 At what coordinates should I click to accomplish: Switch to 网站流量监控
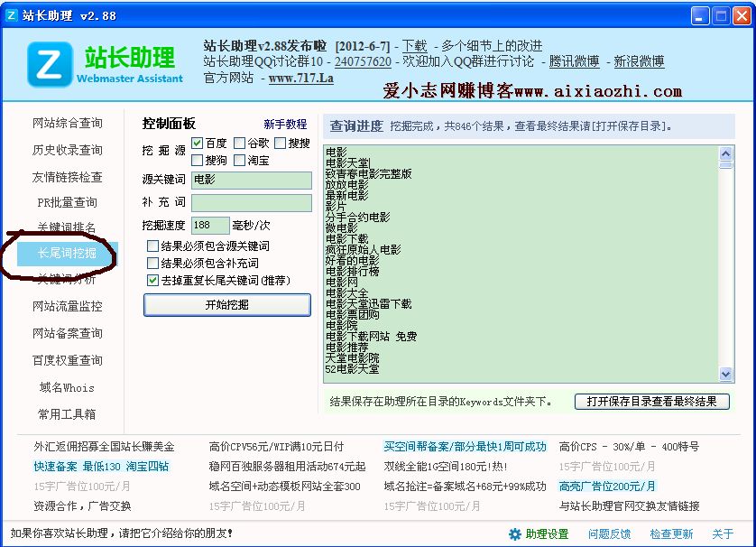point(68,306)
